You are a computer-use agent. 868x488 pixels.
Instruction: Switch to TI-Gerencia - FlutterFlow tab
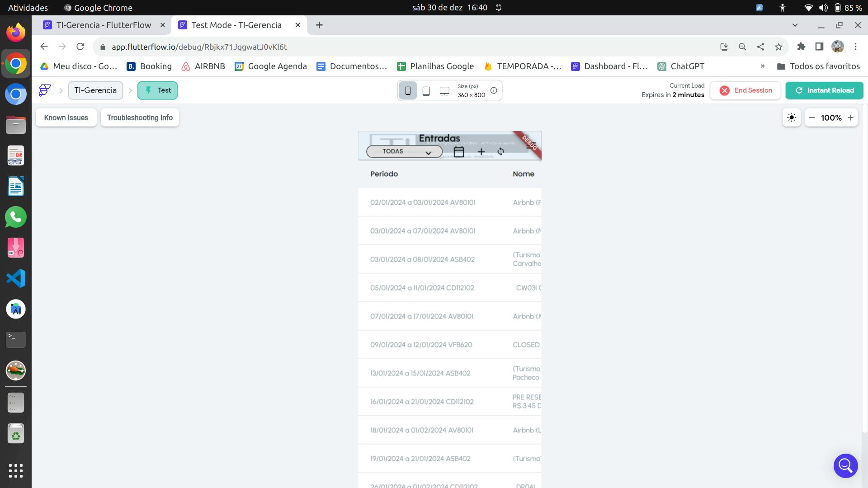point(104,25)
